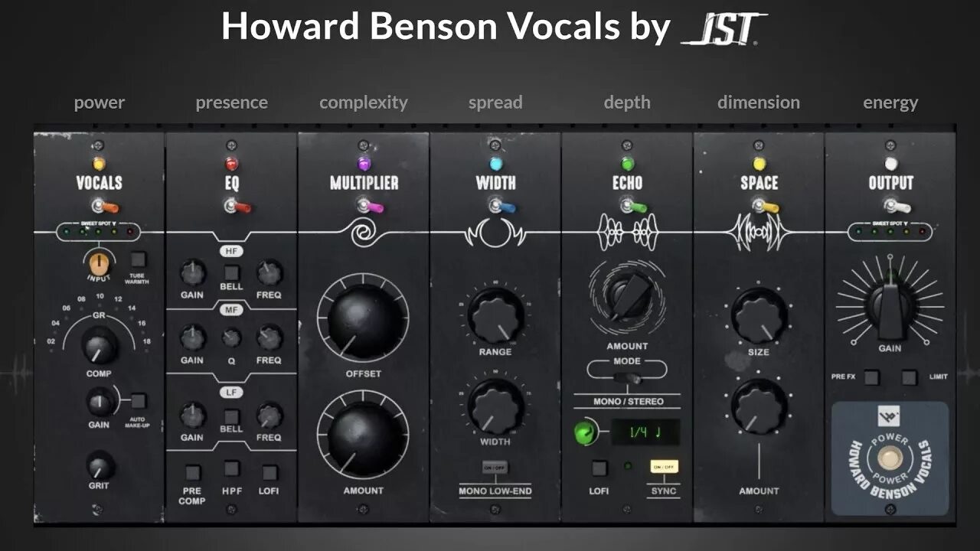Click the logo badge above Power switch
980x551 pixels.
889,417
